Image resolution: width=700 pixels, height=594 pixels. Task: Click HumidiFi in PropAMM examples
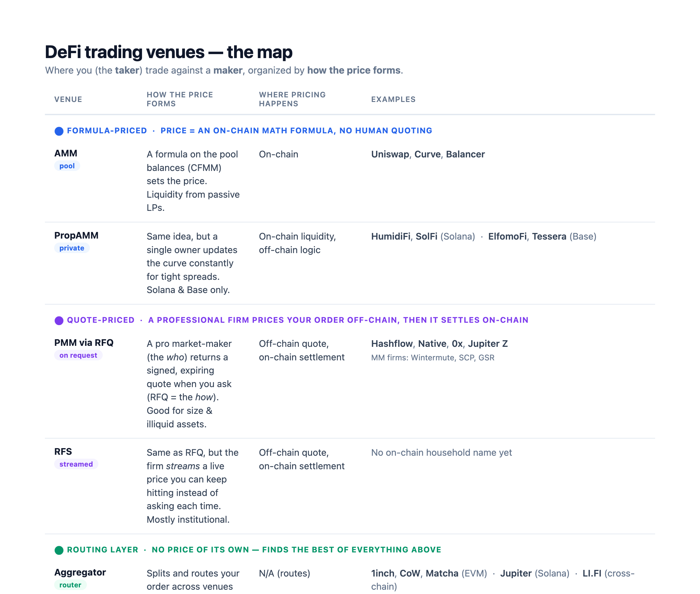click(390, 236)
